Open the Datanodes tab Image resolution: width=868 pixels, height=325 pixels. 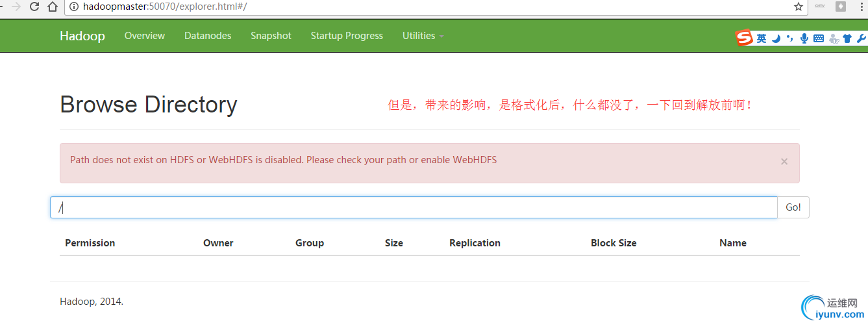[208, 36]
